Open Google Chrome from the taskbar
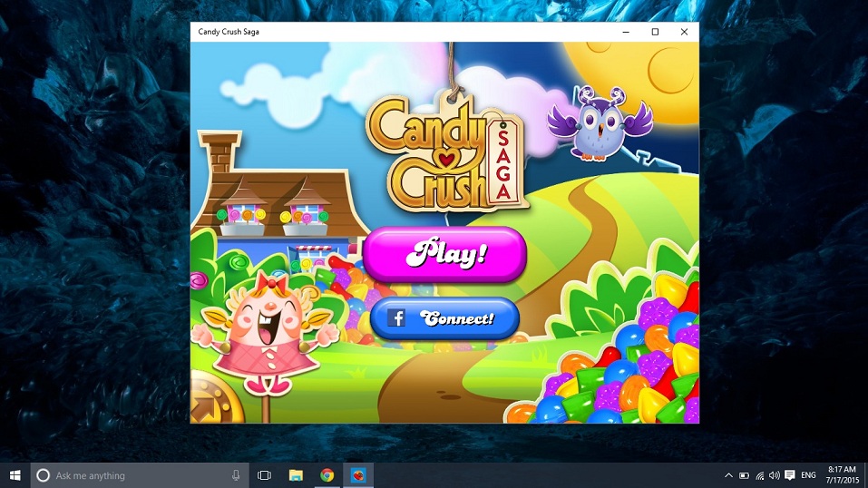868x488 pixels. [327, 475]
